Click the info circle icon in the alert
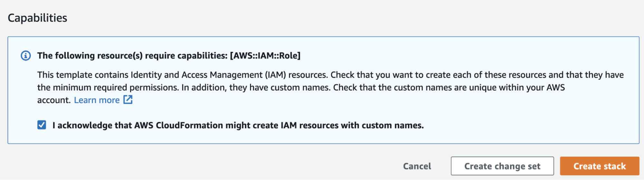Image resolution: width=644 pixels, height=180 pixels. pyautogui.click(x=26, y=56)
